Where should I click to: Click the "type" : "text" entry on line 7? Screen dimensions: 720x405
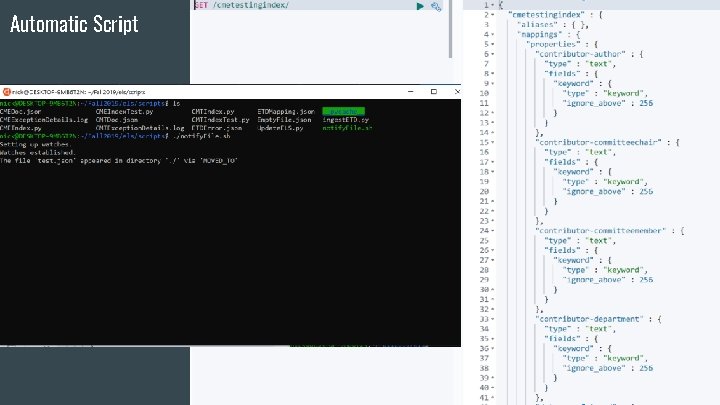[580, 64]
